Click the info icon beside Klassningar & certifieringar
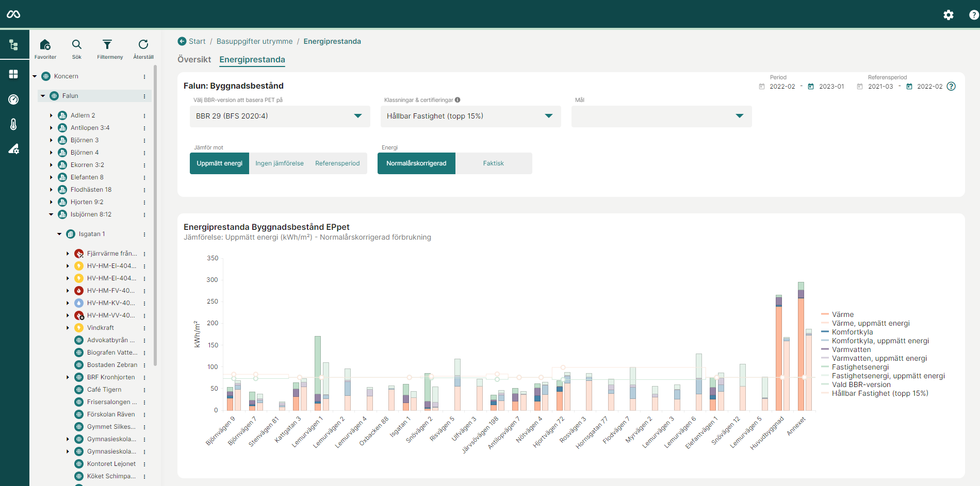 tap(458, 100)
